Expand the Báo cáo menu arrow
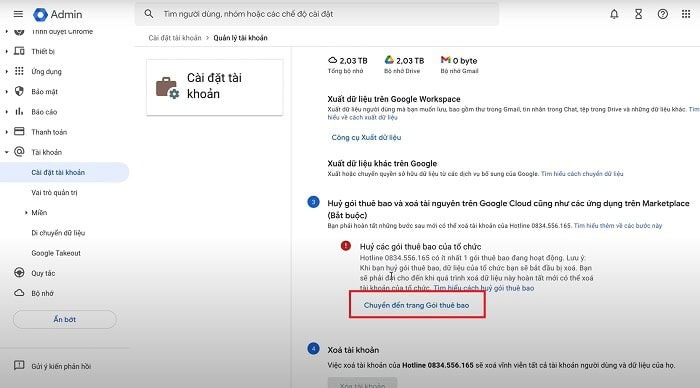700x388 pixels. tap(6, 112)
